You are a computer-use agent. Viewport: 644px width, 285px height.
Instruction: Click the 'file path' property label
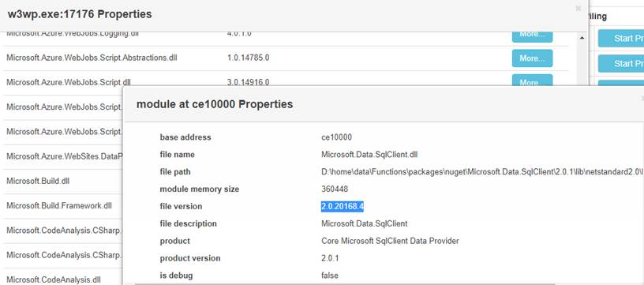click(175, 171)
